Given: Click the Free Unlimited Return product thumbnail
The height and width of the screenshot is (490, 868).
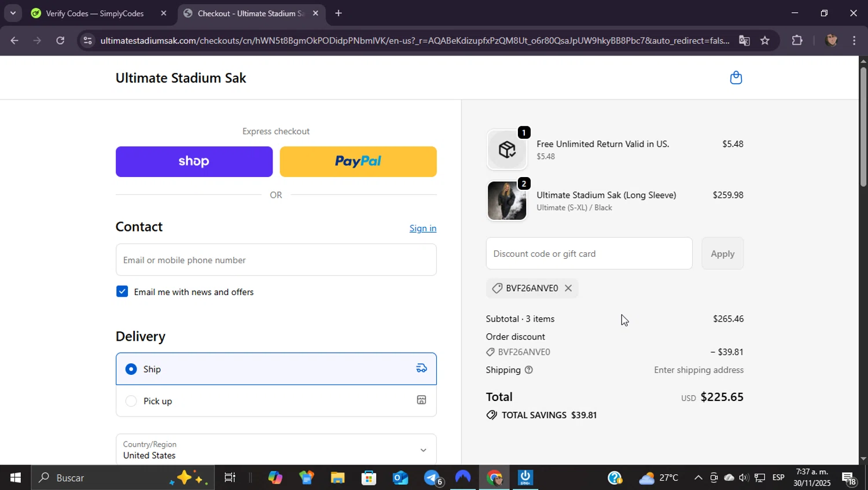Looking at the screenshot, I should (x=507, y=150).
